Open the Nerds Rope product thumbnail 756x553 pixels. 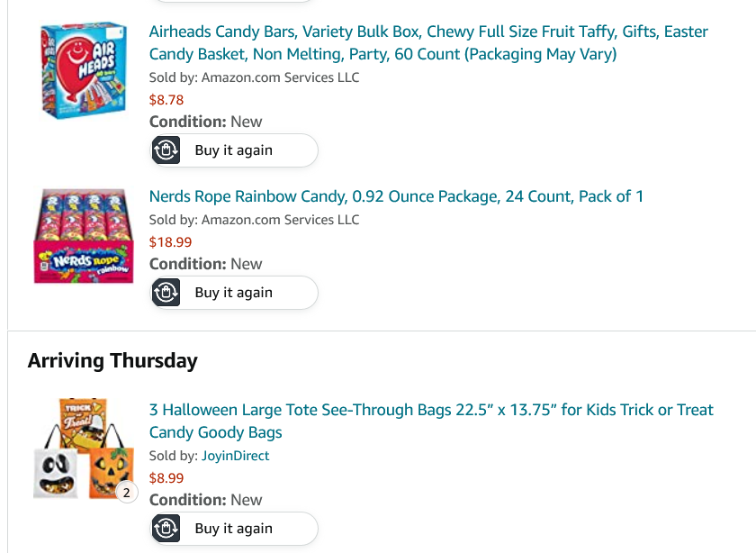coord(83,236)
